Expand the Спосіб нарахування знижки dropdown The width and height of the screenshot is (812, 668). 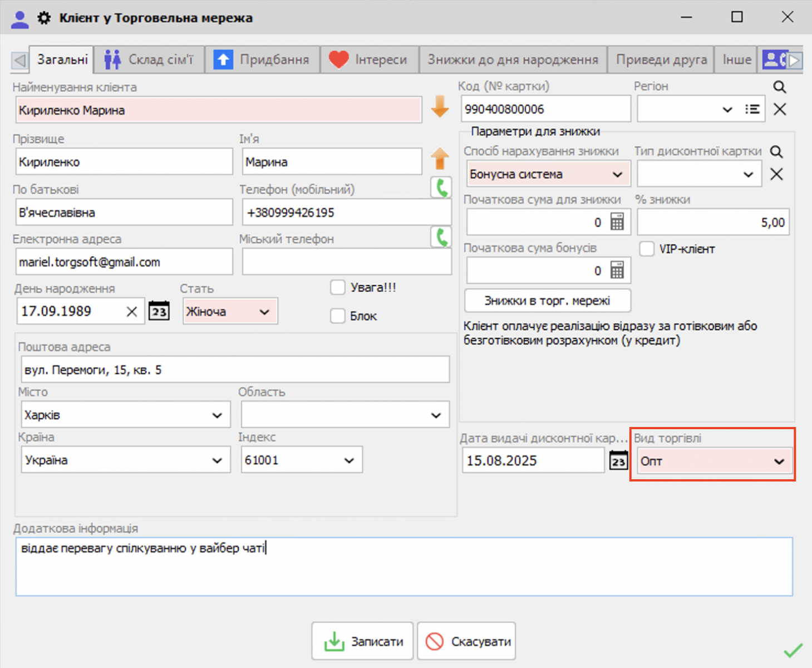point(617,174)
